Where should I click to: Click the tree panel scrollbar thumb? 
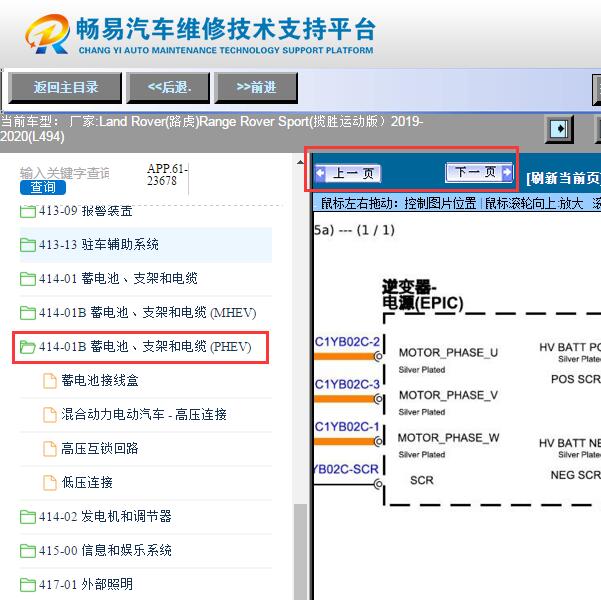coord(301,552)
